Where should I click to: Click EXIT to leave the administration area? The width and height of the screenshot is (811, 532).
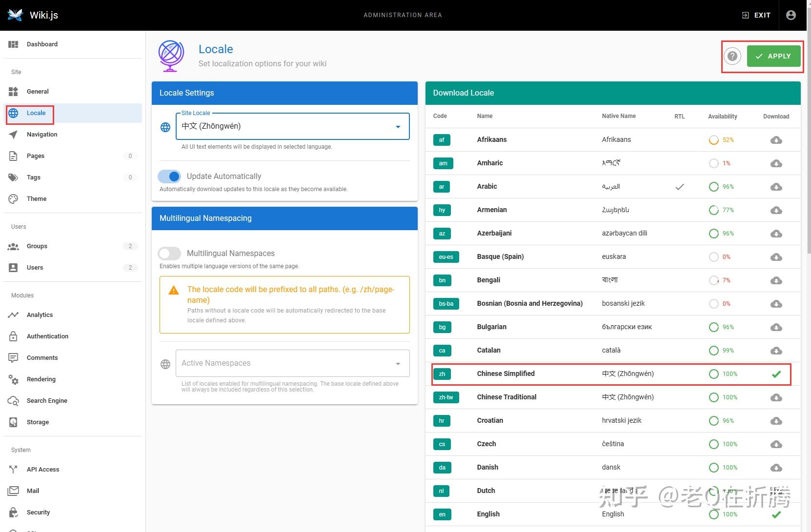pyautogui.click(x=756, y=15)
